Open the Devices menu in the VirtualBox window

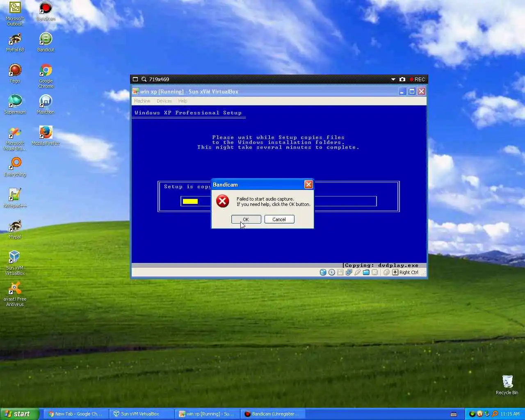tap(164, 101)
